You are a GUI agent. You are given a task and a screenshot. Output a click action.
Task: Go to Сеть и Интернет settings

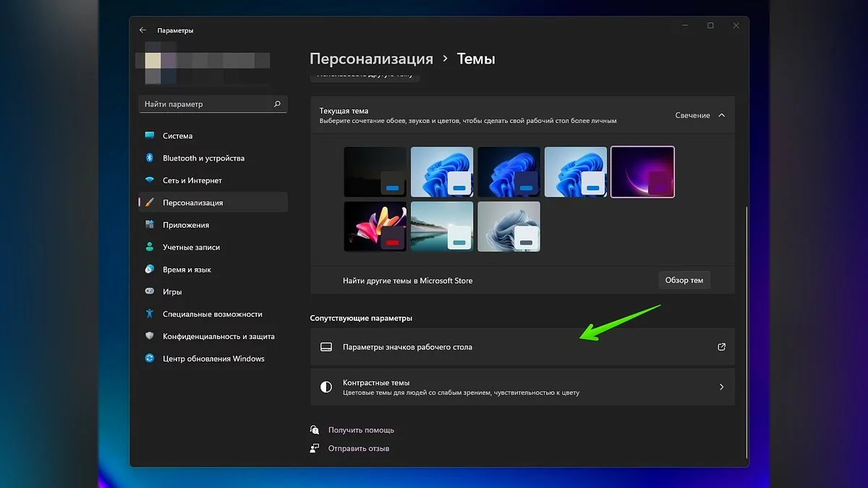[x=192, y=181]
